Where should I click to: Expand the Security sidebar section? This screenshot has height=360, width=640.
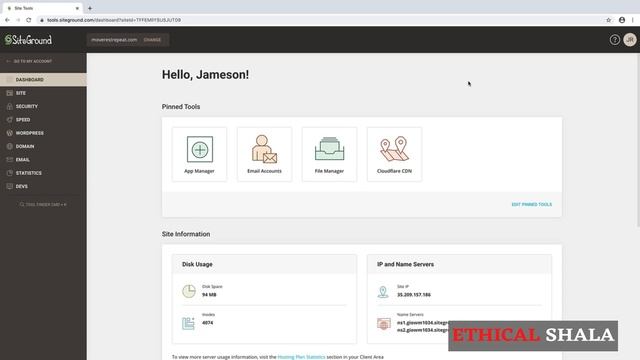43,106
